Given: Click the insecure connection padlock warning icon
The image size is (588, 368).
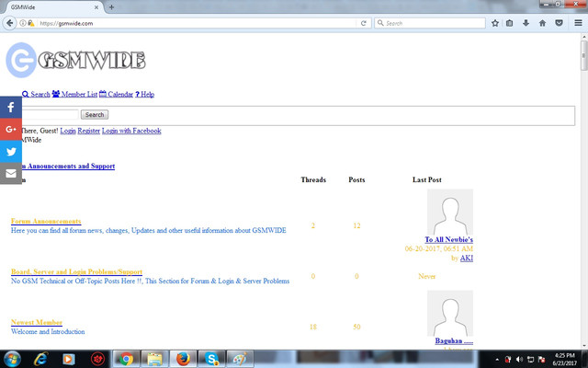Looking at the screenshot, I should (x=31, y=23).
